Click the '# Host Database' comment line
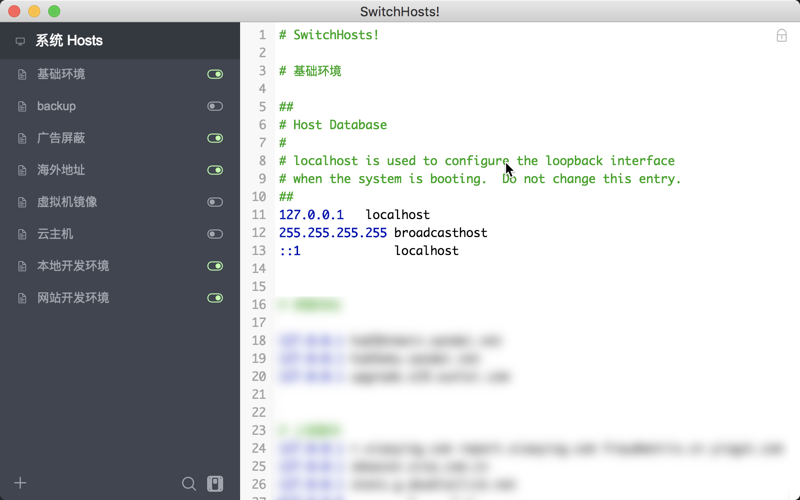The image size is (800, 500). [333, 124]
